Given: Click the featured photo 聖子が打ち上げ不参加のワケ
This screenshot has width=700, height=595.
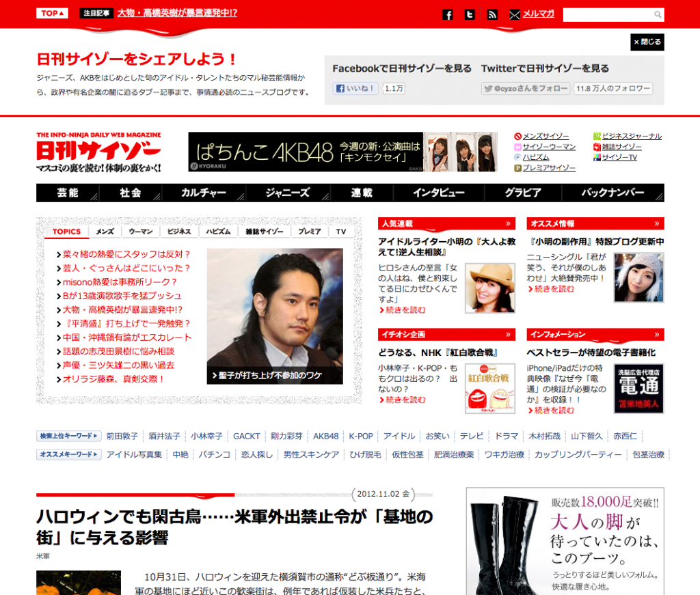Looking at the screenshot, I should (275, 316).
